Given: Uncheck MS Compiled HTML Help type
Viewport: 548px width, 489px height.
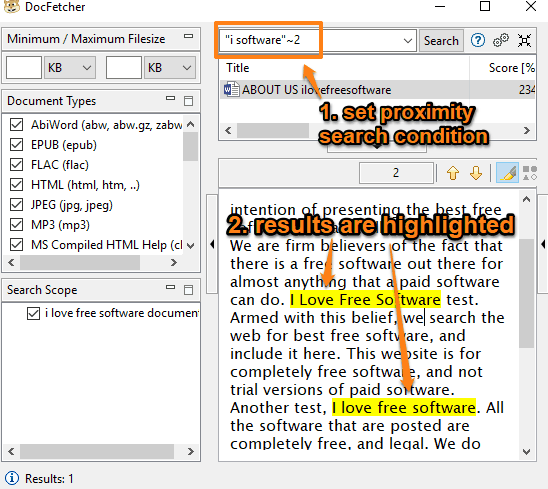Looking at the screenshot, I should [x=16, y=244].
